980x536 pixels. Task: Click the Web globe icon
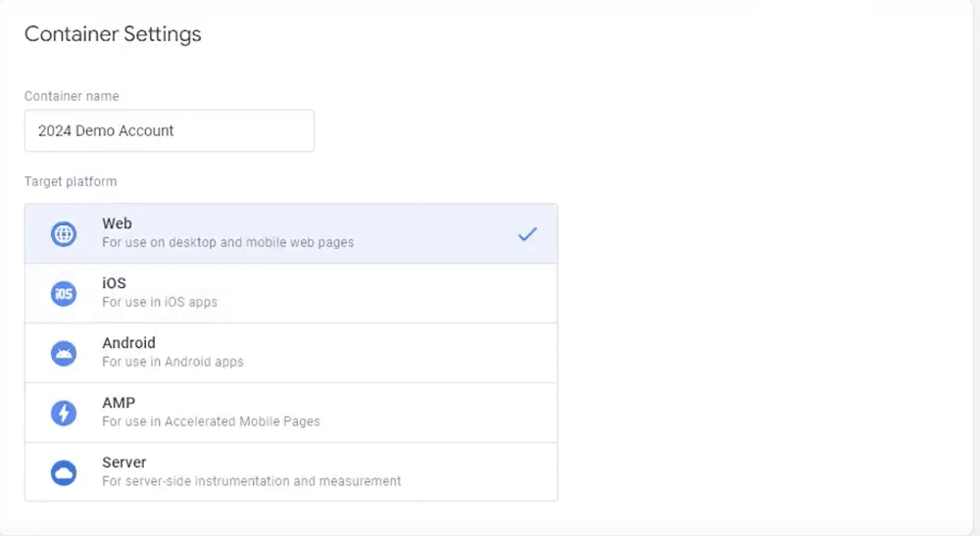coord(64,234)
